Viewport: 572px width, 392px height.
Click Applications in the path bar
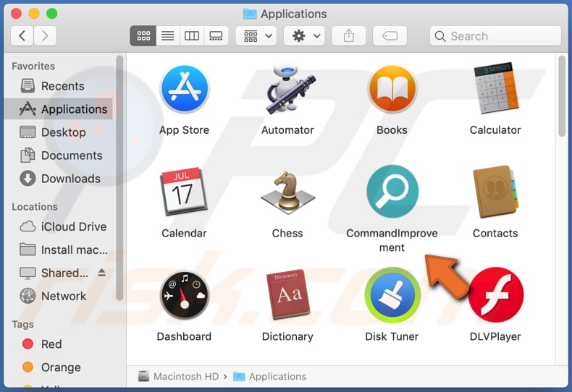(x=270, y=376)
